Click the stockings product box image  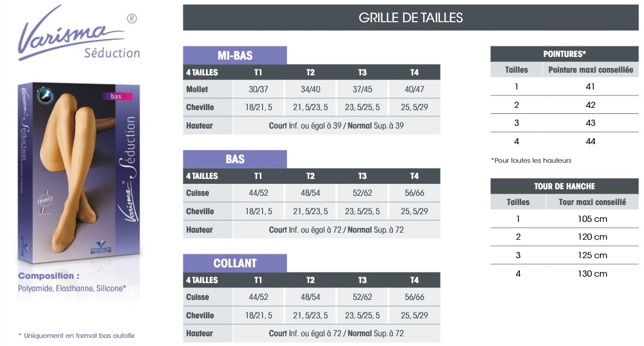pyautogui.click(x=79, y=172)
